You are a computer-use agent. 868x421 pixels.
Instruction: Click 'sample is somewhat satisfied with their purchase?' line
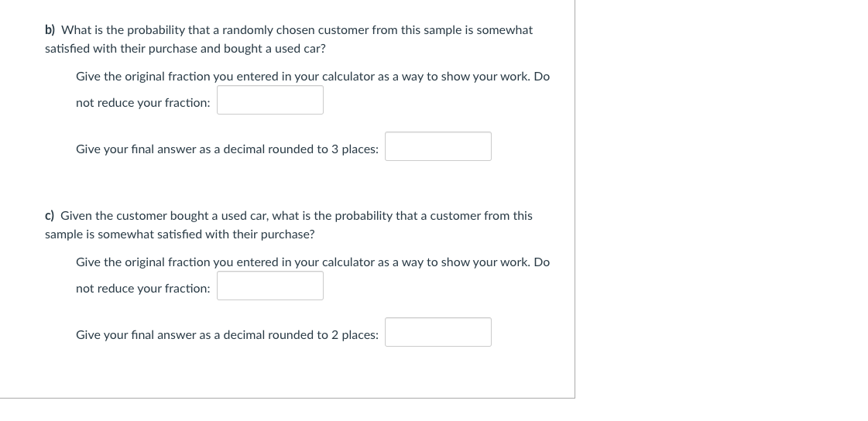[180, 234]
